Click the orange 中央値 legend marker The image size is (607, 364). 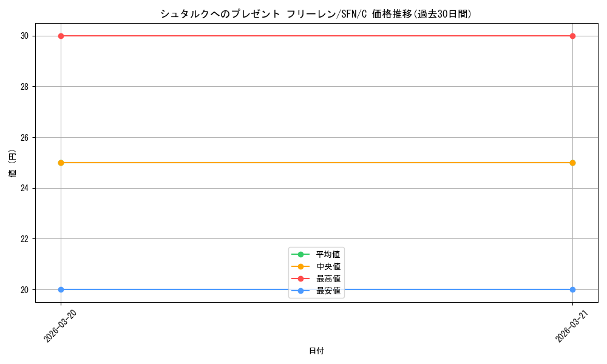(300, 266)
